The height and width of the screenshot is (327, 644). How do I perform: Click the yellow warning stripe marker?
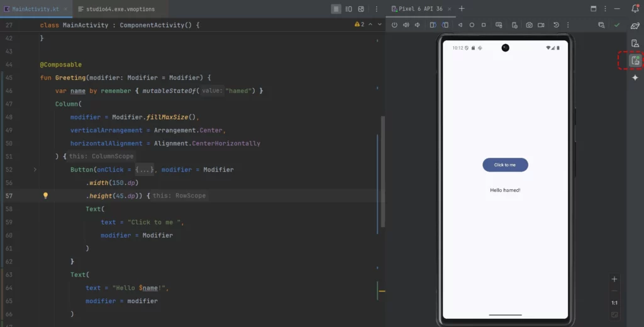382,291
